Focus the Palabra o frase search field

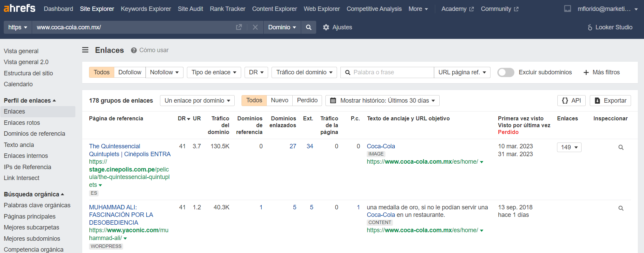(387, 72)
